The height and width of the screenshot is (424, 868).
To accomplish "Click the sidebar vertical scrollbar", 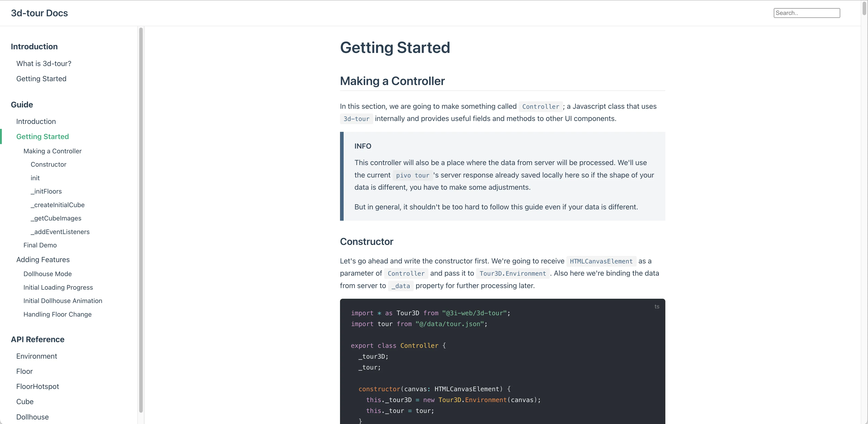I will [141, 219].
